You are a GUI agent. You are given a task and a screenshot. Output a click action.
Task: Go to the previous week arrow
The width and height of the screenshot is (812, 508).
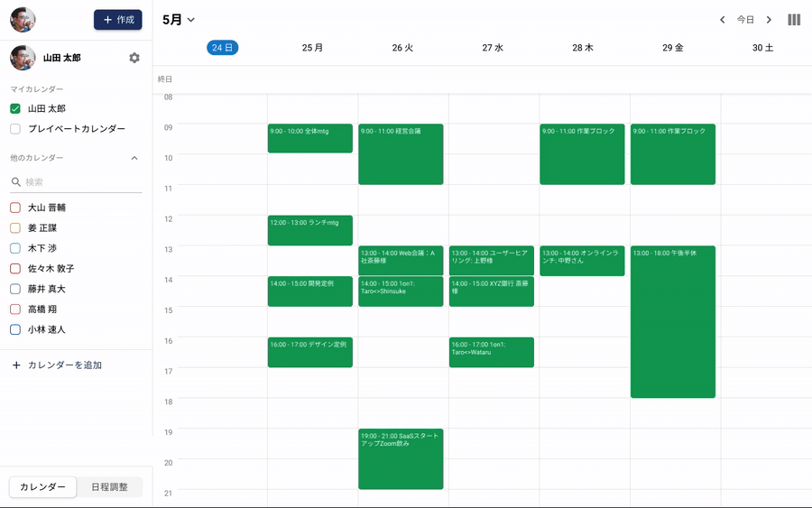pos(722,20)
